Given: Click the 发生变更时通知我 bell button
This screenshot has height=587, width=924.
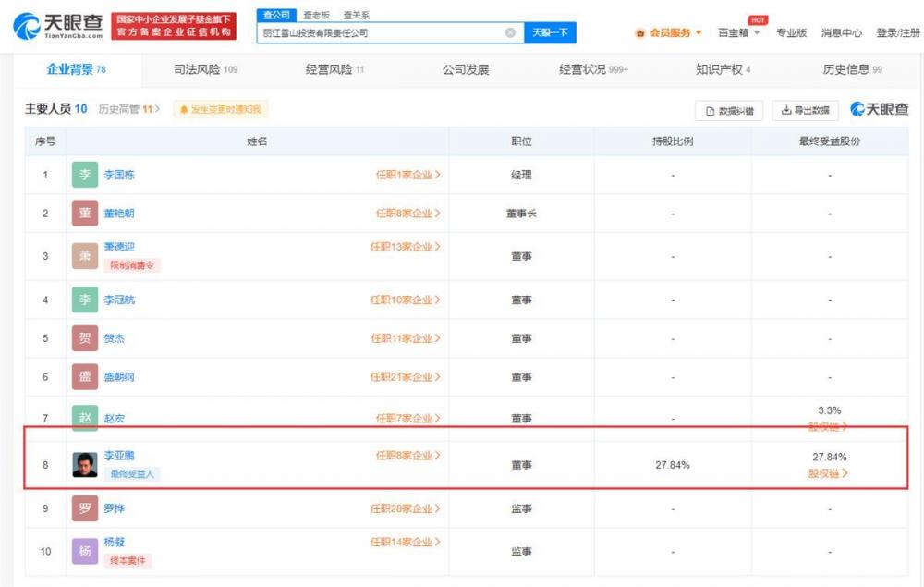Looking at the screenshot, I should pyautogui.click(x=221, y=109).
